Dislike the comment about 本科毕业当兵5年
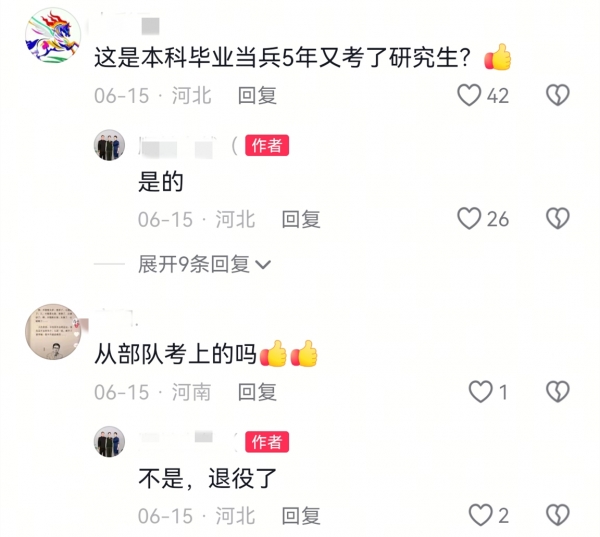The image size is (600, 537). point(558,95)
